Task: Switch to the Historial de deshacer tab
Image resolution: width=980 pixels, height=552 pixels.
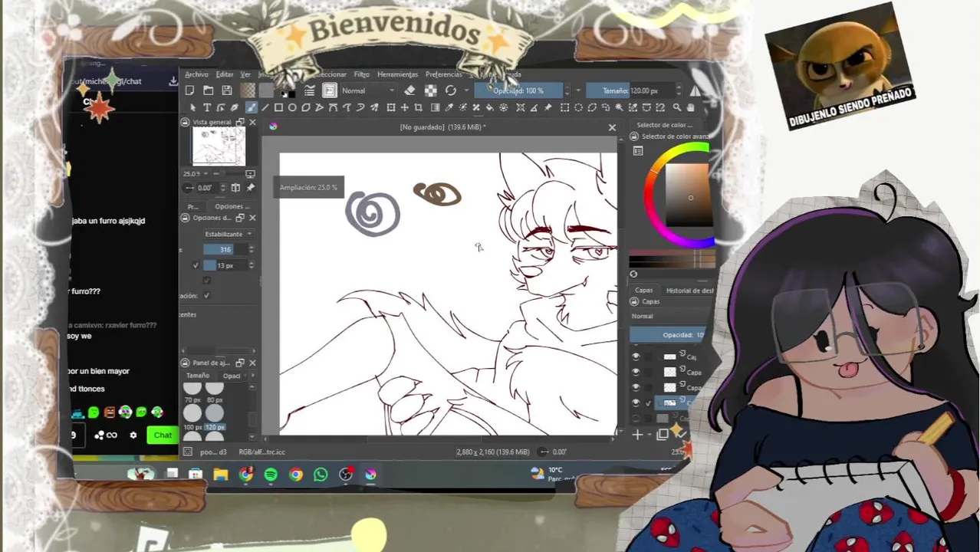Action: tap(689, 291)
